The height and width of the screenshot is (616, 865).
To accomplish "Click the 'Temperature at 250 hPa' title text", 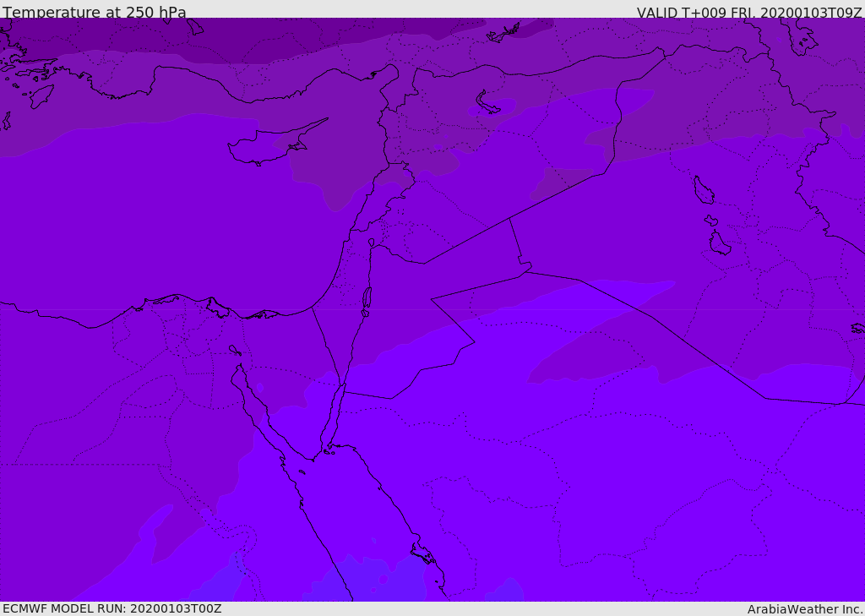I will coord(95,12).
